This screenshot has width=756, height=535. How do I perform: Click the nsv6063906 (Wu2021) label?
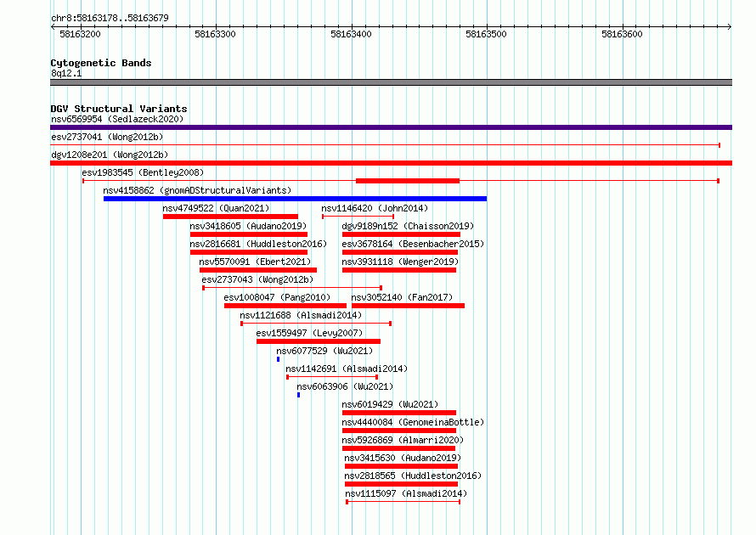pos(345,386)
